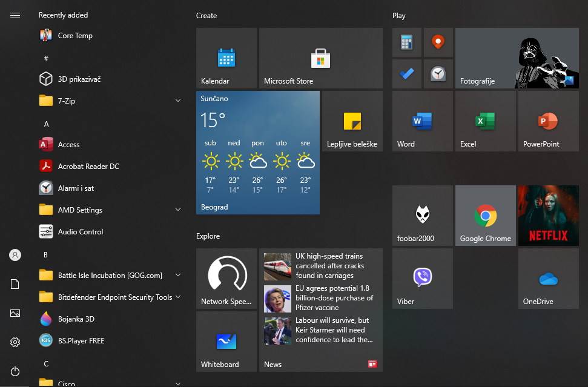The width and height of the screenshot is (588, 387).
Task: Expand the 7-Zip folder
Action: 177,101
